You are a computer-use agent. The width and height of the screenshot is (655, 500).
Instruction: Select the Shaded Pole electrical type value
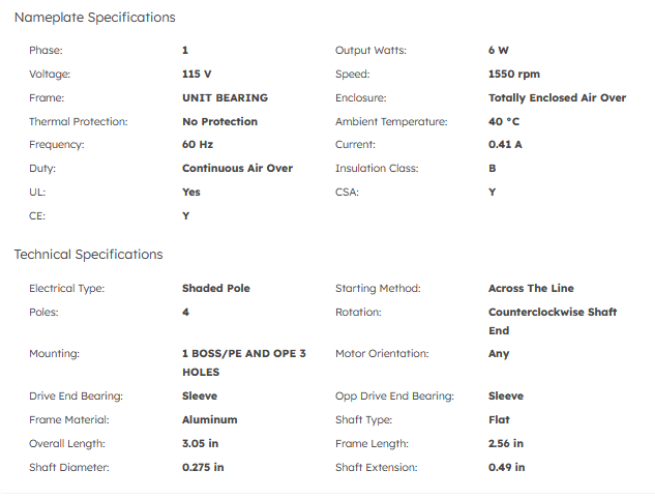(216, 288)
